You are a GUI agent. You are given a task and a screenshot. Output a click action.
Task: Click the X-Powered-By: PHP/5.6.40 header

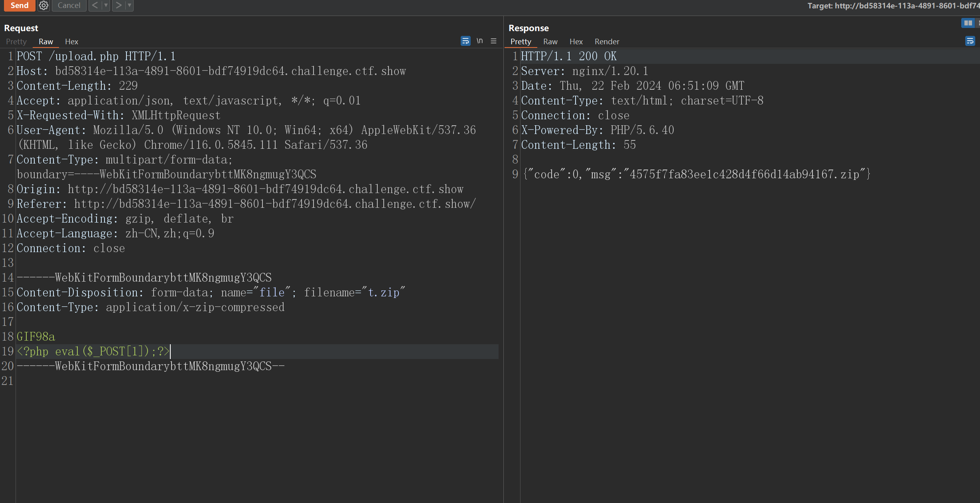pyautogui.click(x=597, y=130)
